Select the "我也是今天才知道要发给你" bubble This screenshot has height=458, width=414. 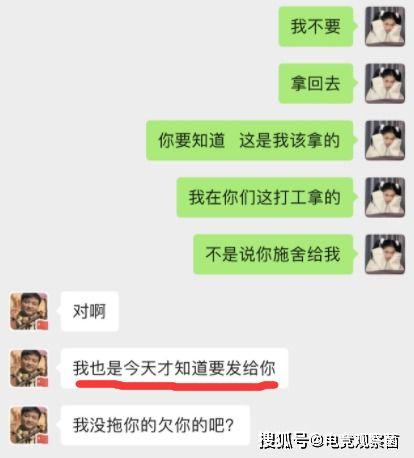point(174,368)
